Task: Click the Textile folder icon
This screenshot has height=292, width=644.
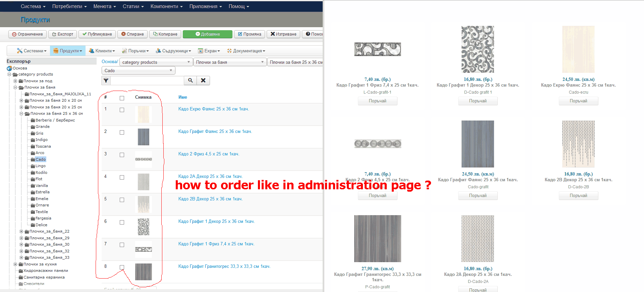Action: 33,212
